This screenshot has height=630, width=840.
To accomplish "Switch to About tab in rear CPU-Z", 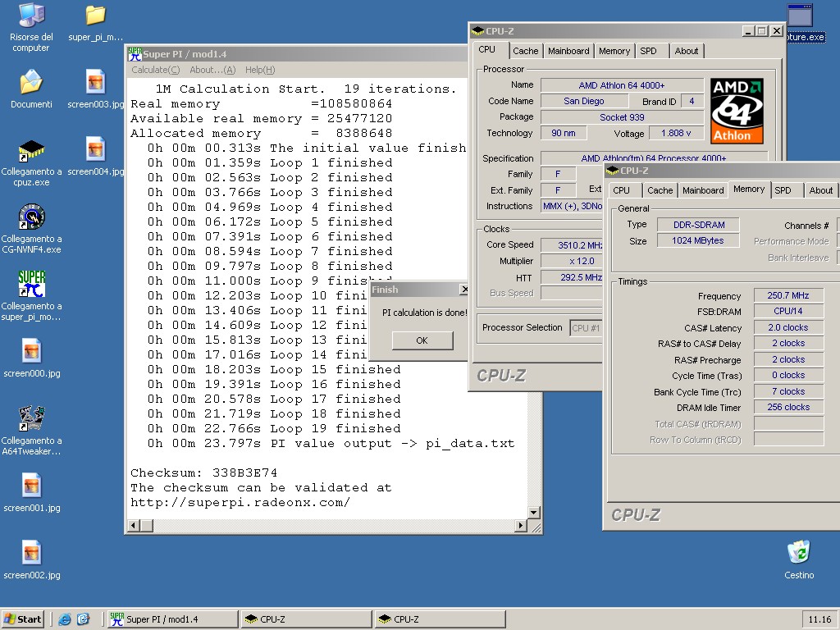I will click(687, 51).
